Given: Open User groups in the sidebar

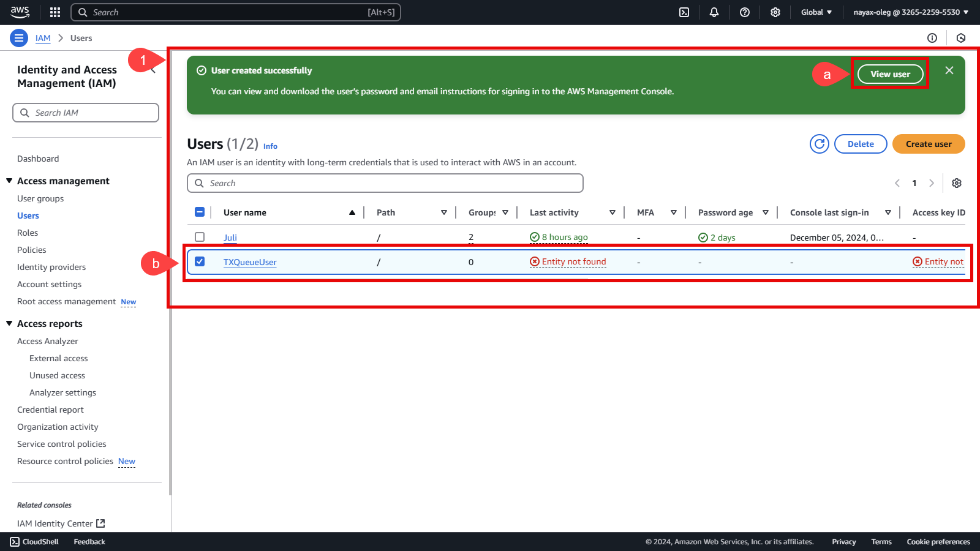Looking at the screenshot, I should pos(40,198).
